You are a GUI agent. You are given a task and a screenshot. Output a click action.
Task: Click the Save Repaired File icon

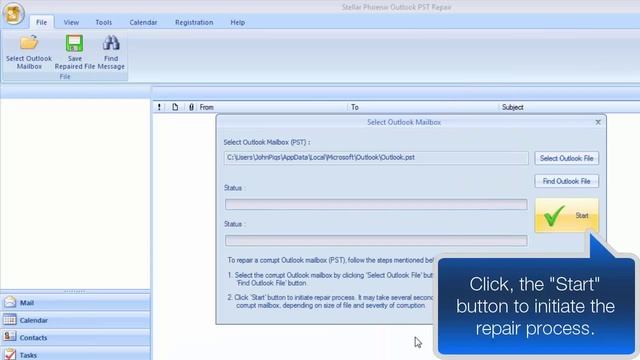point(74,43)
